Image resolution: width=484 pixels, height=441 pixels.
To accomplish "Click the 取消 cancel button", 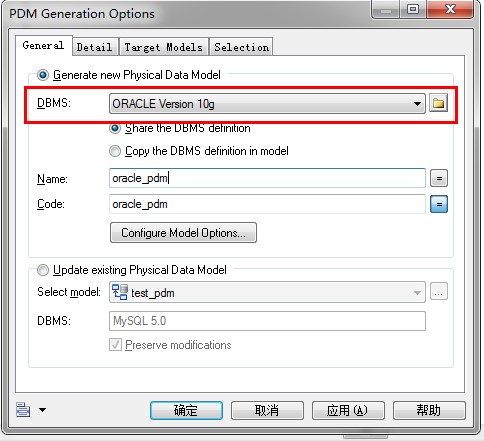I will click(x=267, y=410).
